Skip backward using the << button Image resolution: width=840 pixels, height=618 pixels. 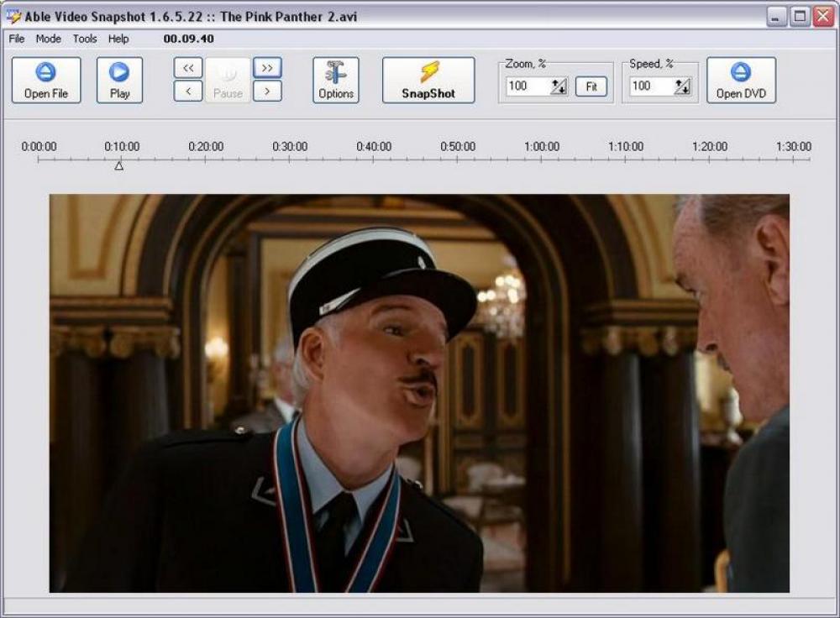[186, 67]
